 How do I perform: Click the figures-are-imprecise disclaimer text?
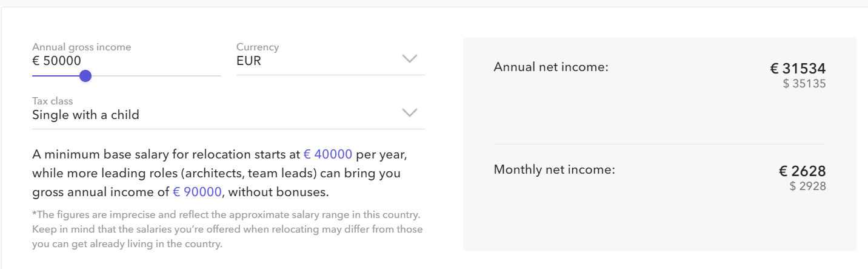pos(227,230)
